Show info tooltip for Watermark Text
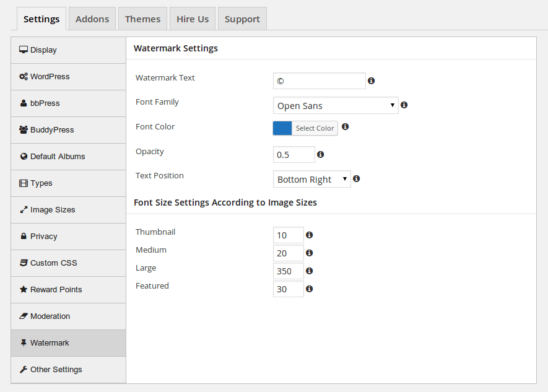Screen dimensions: 548x392 click(x=371, y=81)
